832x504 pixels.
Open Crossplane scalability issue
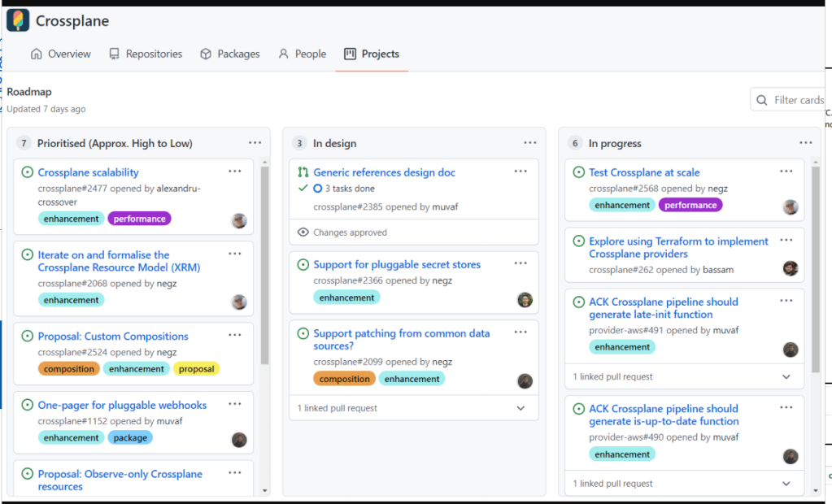88,172
